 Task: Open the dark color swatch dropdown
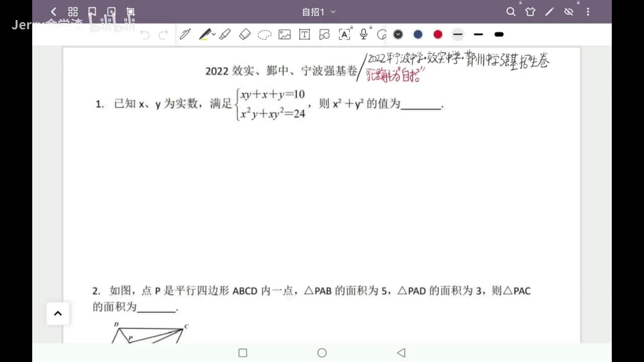pos(398,34)
